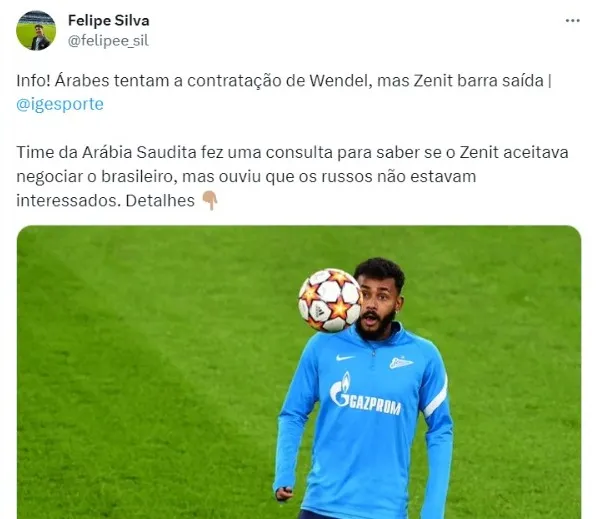Click the pointing-down hand emoji
The height and width of the screenshot is (519, 598).
210,201
